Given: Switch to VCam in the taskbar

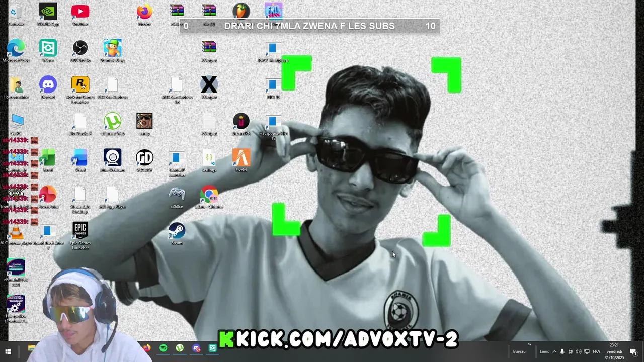Looking at the screenshot, I should pyautogui.click(x=213, y=348).
